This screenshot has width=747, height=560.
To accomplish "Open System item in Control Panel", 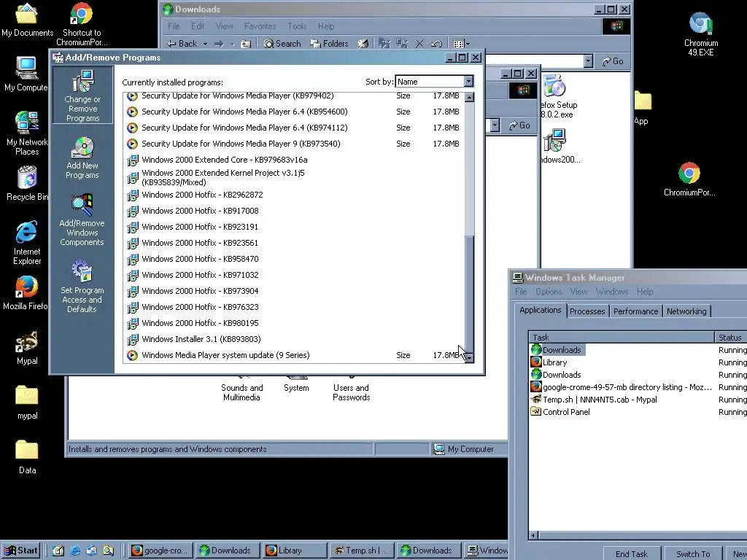I will coord(296,384).
